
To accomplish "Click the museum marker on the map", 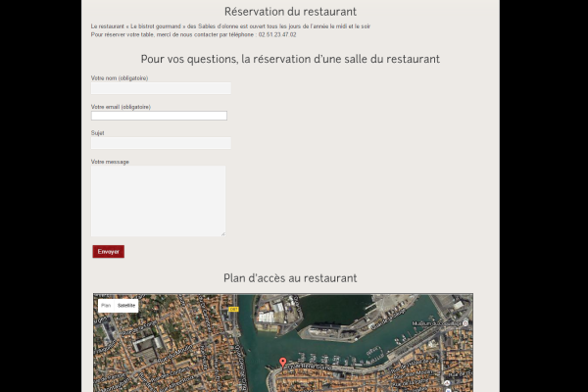I will pyautogui.click(x=465, y=322).
